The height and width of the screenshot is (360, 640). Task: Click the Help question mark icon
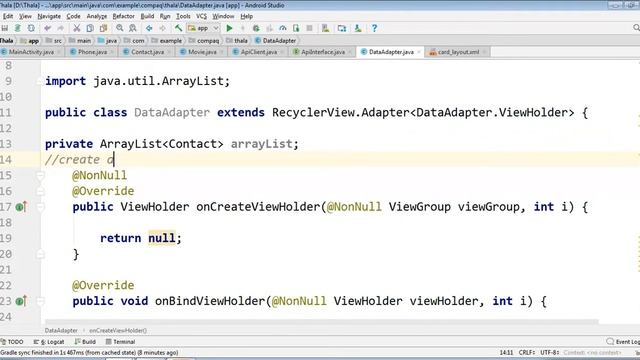[374, 28]
